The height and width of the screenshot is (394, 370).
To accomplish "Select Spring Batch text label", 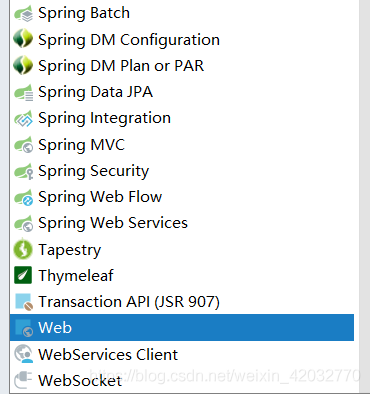I will point(84,14).
